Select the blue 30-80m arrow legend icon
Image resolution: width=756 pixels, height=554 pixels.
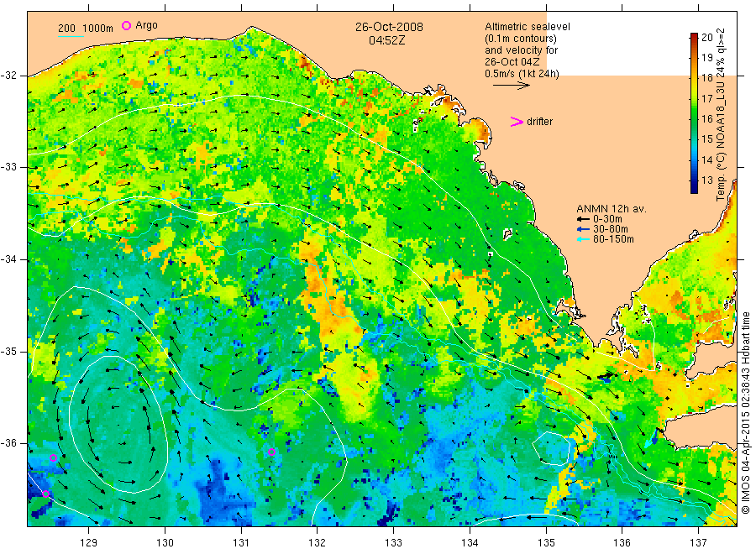[584, 229]
